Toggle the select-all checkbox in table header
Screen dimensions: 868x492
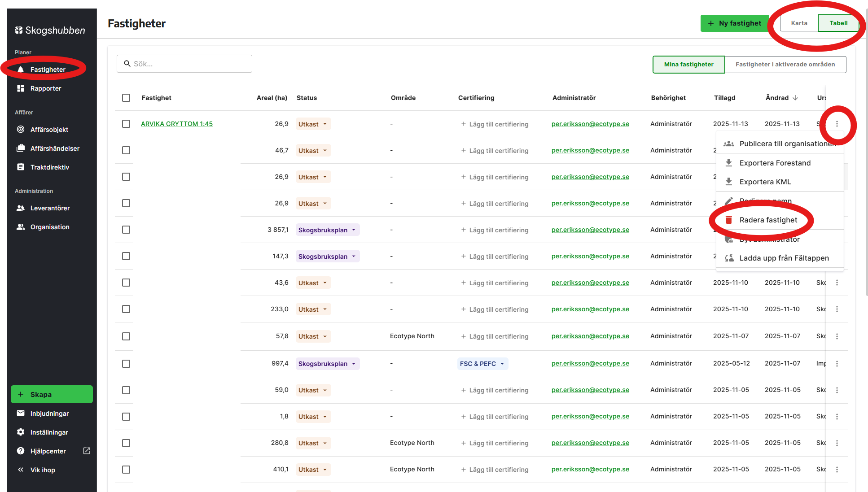[x=126, y=98]
